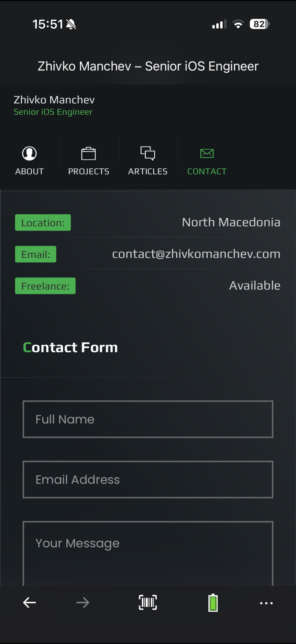
Task: Select the CONTACT tab label
Action: [x=207, y=171]
